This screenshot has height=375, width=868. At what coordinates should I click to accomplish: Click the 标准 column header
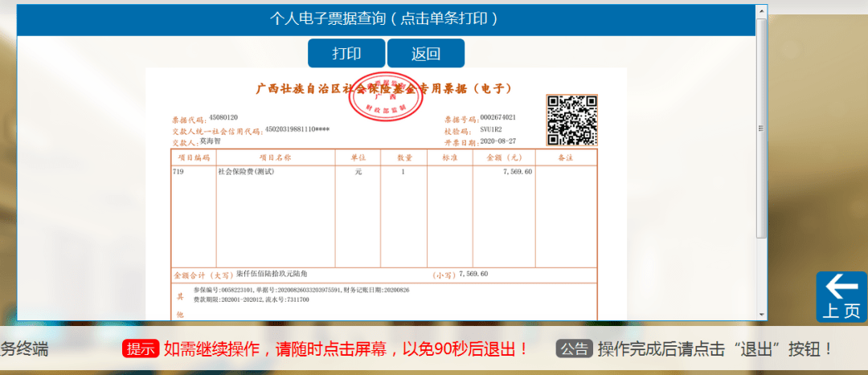coord(449,157)
